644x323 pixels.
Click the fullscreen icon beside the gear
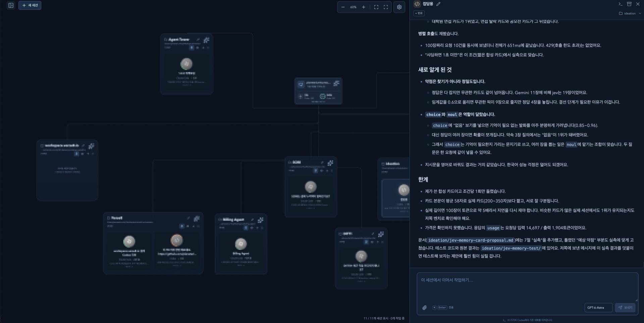point(386,7)
